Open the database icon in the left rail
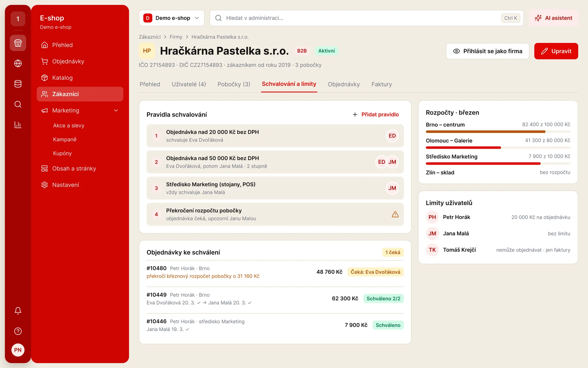The height and width of the screenshot is (368, 588). point(18,84)
